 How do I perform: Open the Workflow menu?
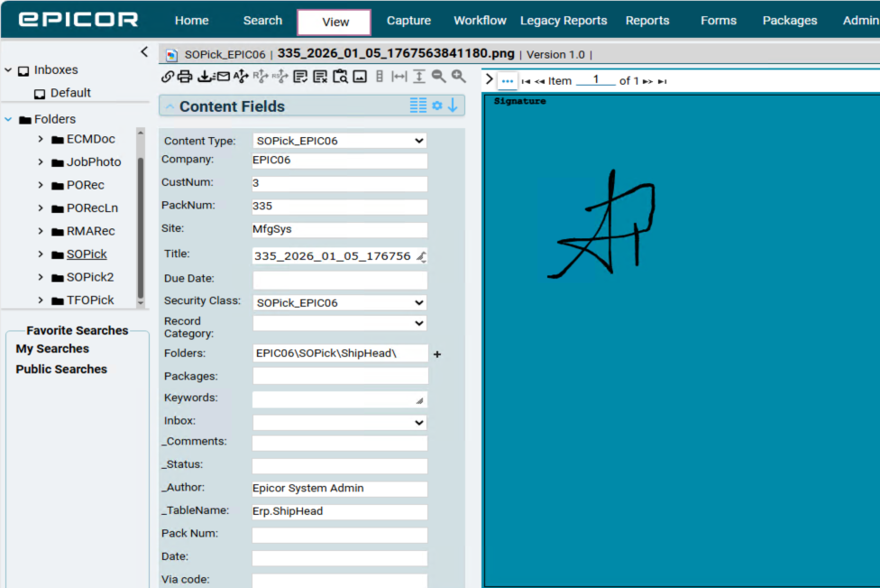[x=480, y=21]
